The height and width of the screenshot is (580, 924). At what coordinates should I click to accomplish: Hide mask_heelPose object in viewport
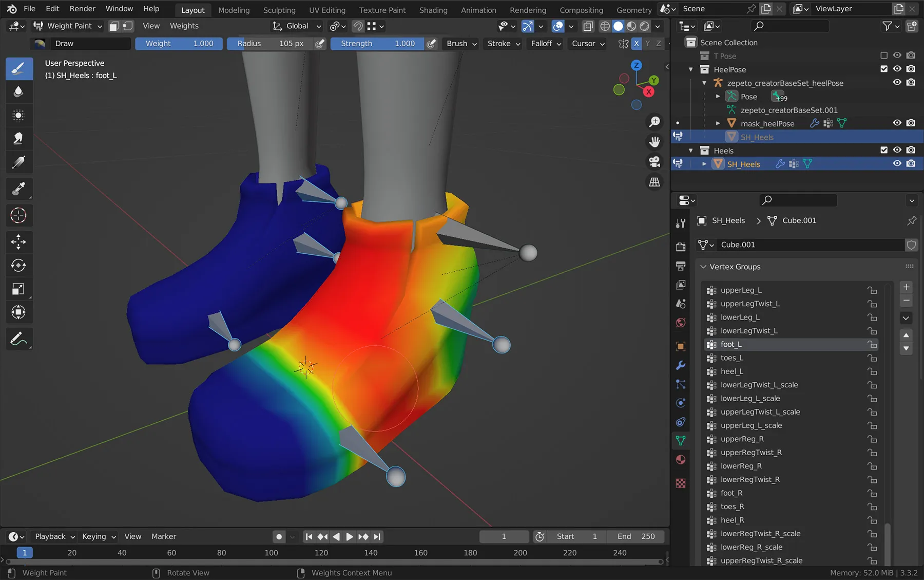[897, 123]
